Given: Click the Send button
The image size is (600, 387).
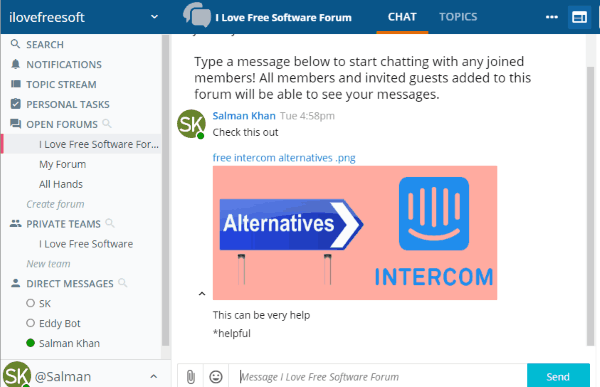Looking at the screenshot, I should (x=558, y=377).
